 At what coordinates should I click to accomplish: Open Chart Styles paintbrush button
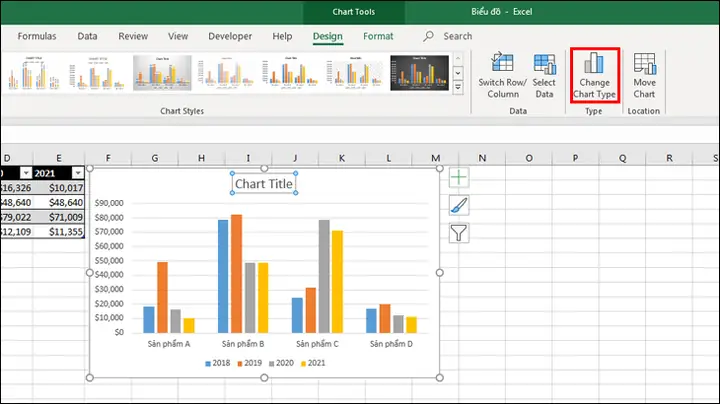tap(459, 205)
